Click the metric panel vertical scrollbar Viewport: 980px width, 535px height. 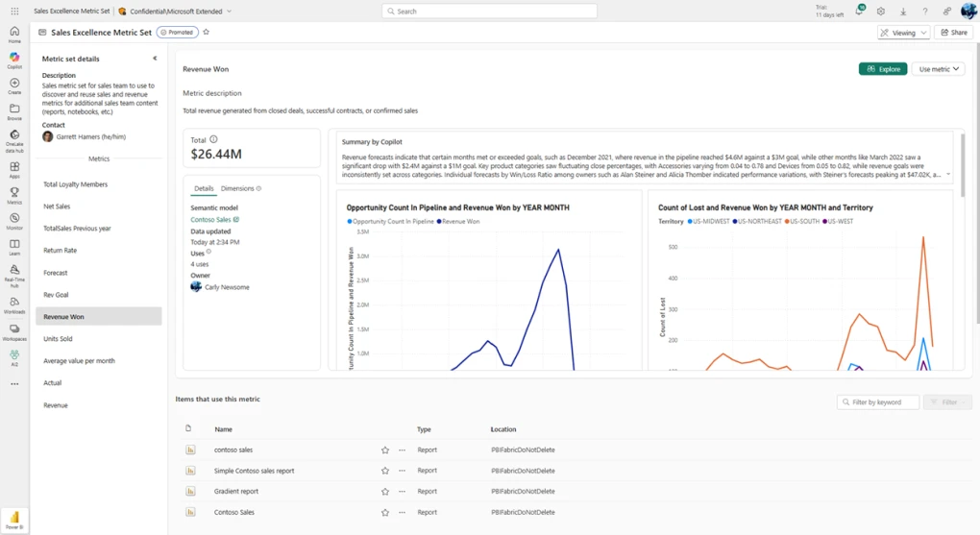(x=963, y=166)
